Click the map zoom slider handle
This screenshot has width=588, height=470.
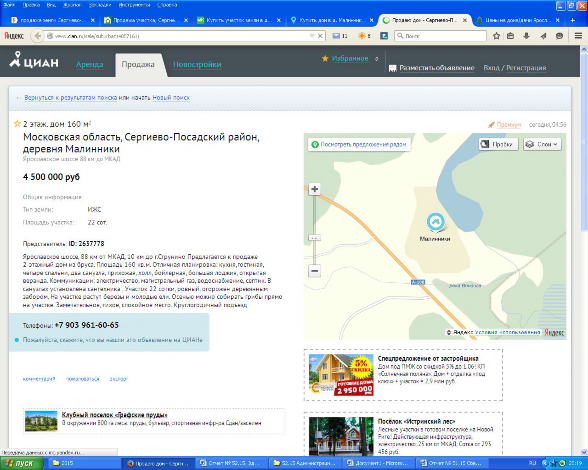pyautogui.click(x=315, y=238)
